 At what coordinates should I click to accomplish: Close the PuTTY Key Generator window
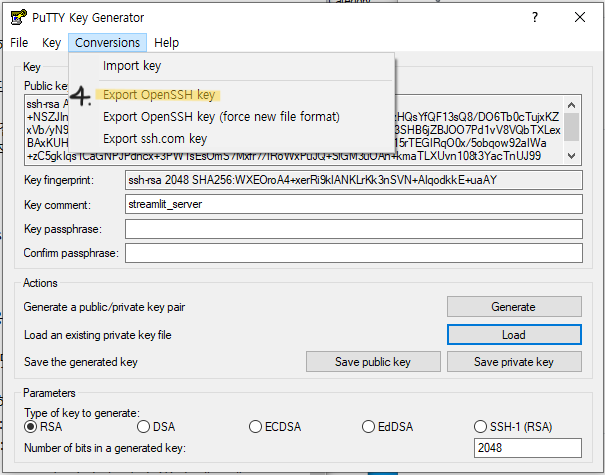tap(580, 17)
